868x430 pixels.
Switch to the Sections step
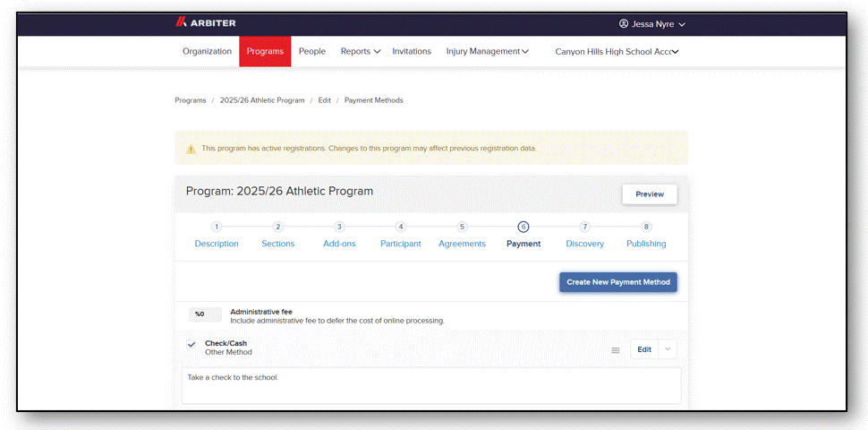click(x=278, y=244)
